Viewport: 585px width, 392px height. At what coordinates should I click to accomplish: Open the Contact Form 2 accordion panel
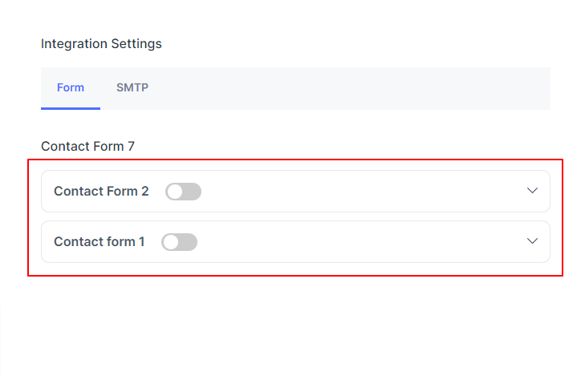click(x=295, y=191)
